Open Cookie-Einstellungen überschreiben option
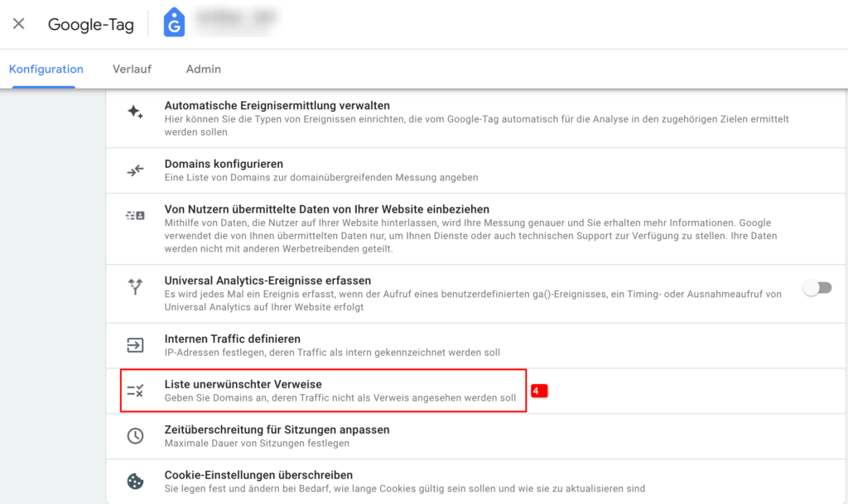The image size is (848, 504). pos(476,482)
